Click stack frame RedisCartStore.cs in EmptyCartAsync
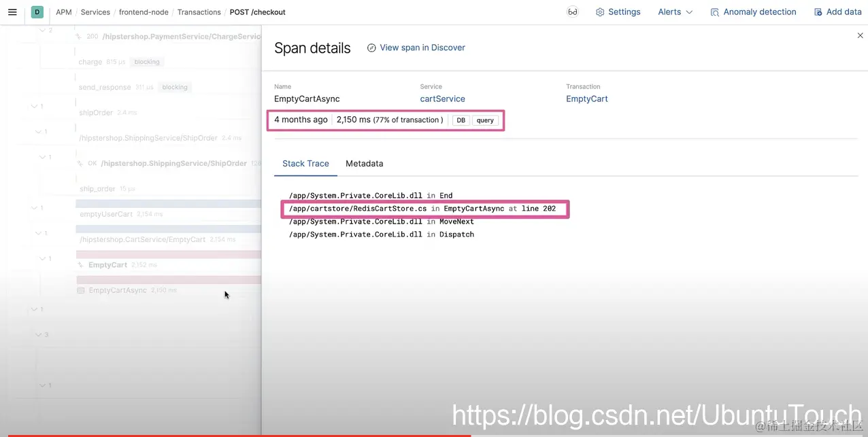This screenshot has width=868, height=437. coord(422,209)
